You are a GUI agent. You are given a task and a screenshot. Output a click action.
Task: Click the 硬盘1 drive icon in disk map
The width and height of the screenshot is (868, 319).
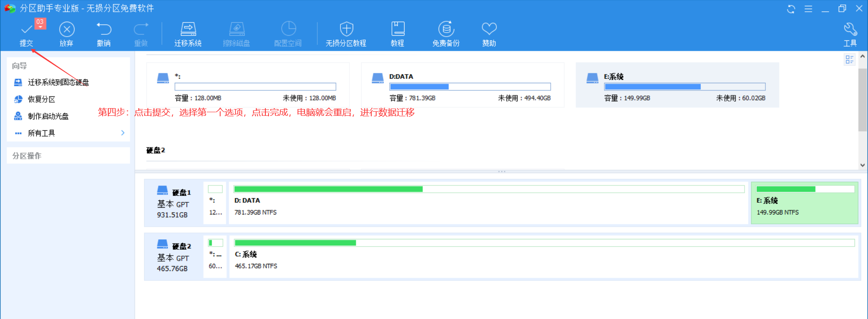pyautogui.click(x=163, y=190)
